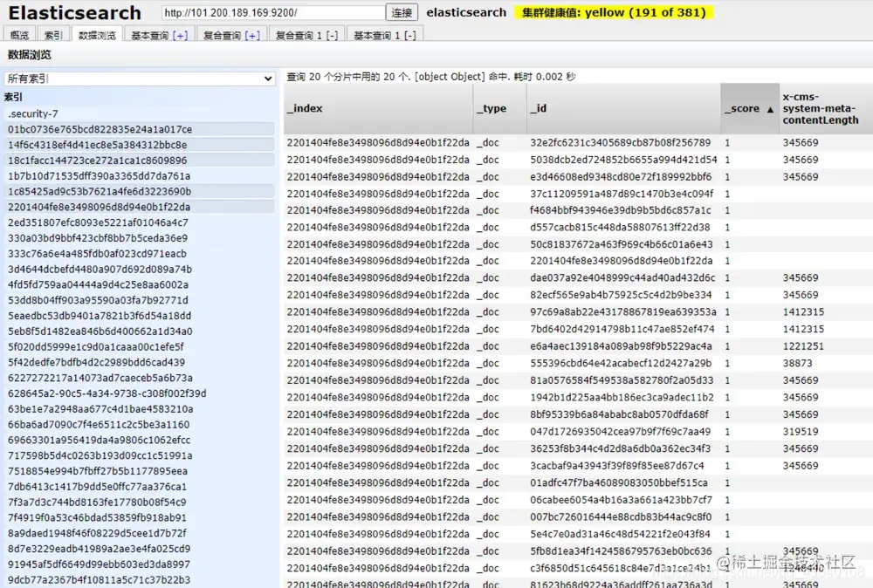Click 1412315 in row 7bd6402d42914798b11c47ae852ef474
The width and height of the screenshot is (873, 588).
(x=803, y=329)
